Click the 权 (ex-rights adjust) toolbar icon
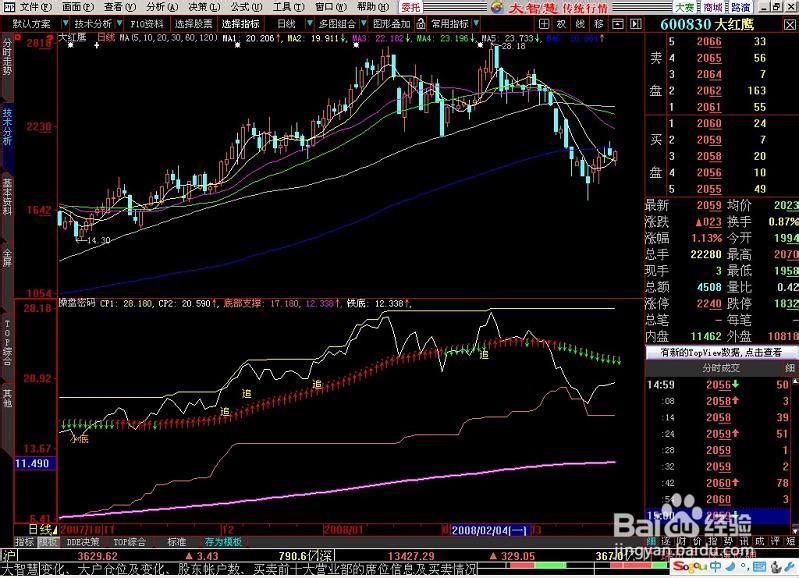 [x=561, y=24]
